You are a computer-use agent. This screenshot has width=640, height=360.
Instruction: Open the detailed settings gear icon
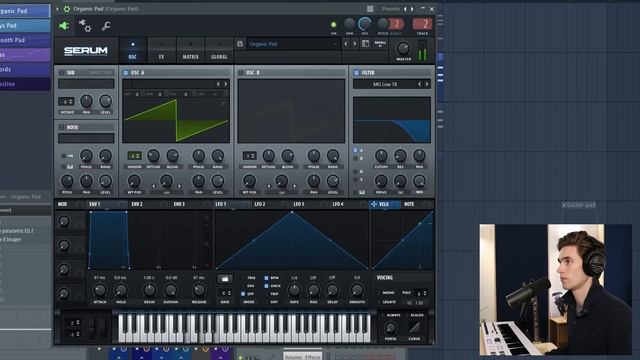85,25
